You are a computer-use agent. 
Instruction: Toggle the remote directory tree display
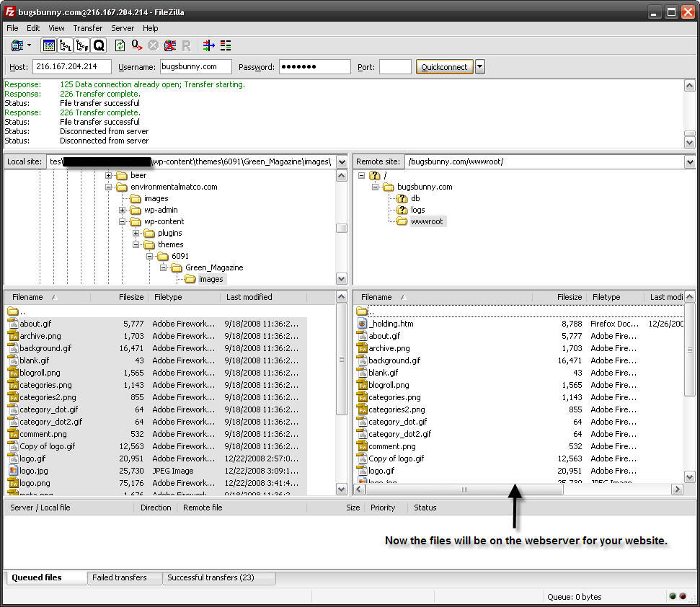click(x=82, y=45)
